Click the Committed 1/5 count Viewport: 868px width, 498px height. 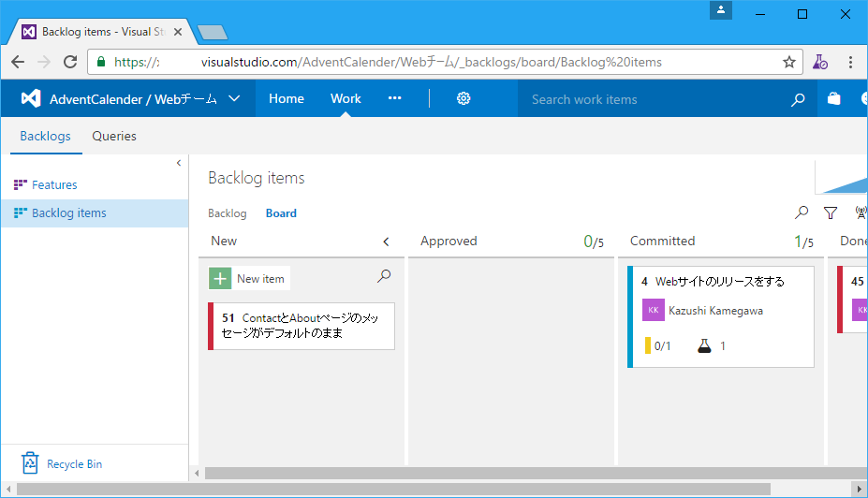(x=803, y=242)
